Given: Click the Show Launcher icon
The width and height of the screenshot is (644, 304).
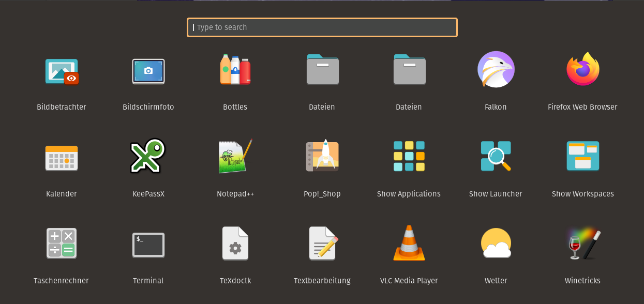Looking at the screenshot, I should [x=496, y=156].
